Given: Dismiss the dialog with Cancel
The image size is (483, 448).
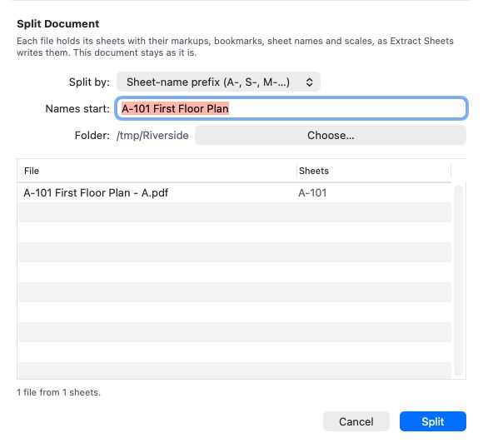Looking at the screenshot, I should pos(356,421).
